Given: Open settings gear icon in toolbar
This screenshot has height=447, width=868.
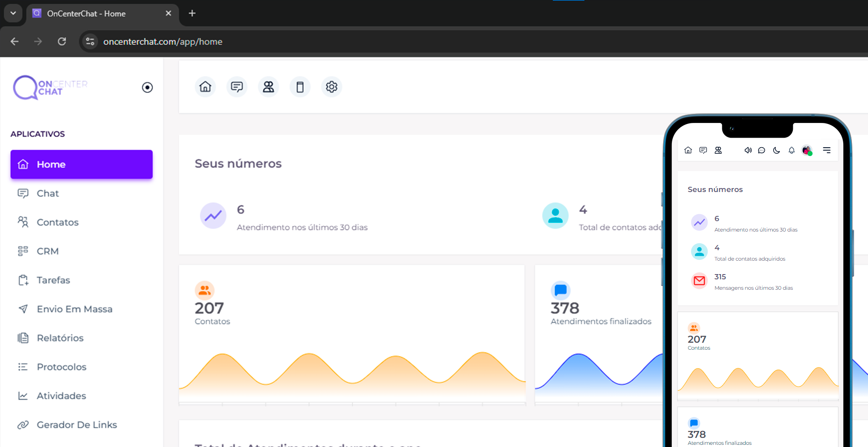Looking at the screenshot, I should click(x=331, y=87).
